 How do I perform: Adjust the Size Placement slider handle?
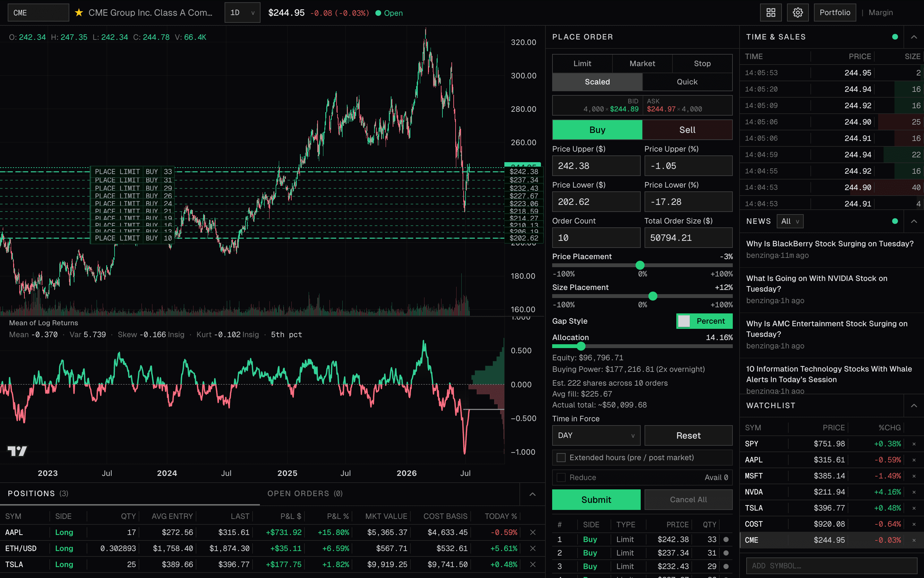[x=653, y=296]
